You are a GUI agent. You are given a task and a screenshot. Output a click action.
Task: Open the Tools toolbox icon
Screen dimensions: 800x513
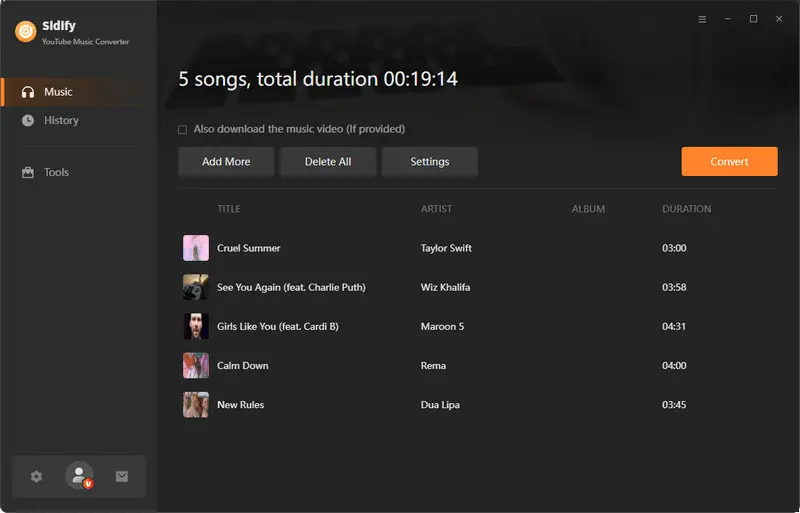click(x=28, y=173)
